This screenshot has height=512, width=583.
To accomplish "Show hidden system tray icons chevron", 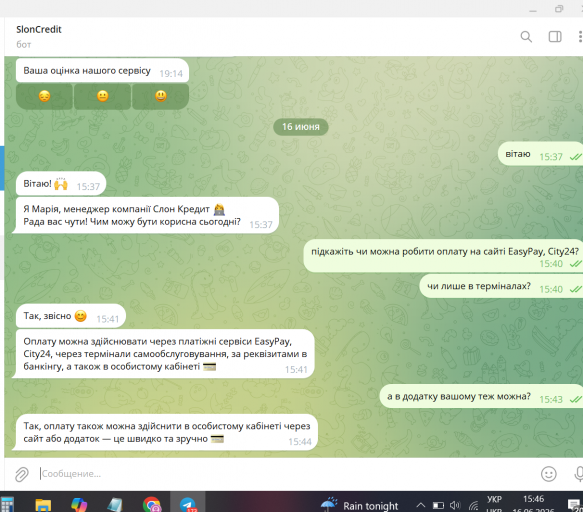I will (x=421, y=505).
